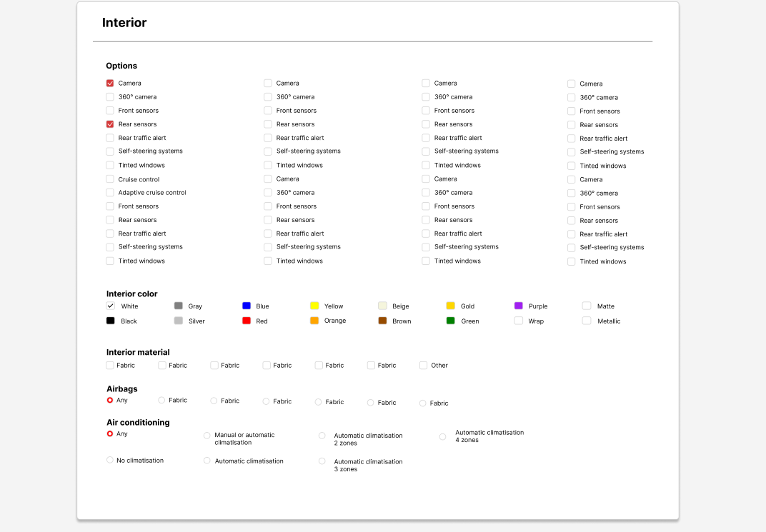Enable the Cruise control checkbox
Screen dimensions: 766x532
tap(110, 179)
